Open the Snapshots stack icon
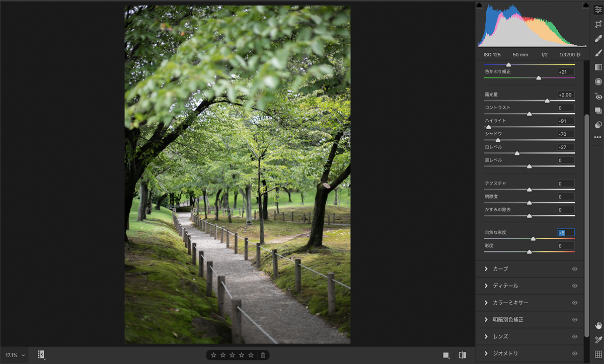The height and width of the screenshot is (364, 604). click(598, 111)
